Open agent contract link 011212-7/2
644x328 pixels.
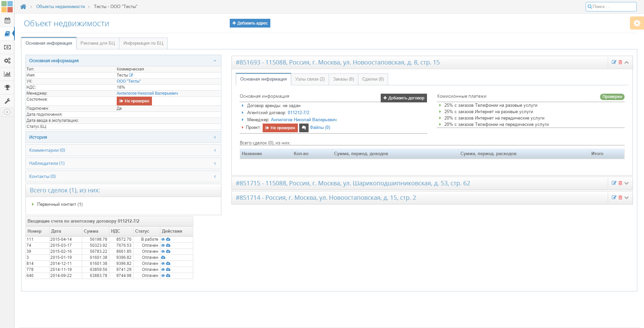click(298, 113)
